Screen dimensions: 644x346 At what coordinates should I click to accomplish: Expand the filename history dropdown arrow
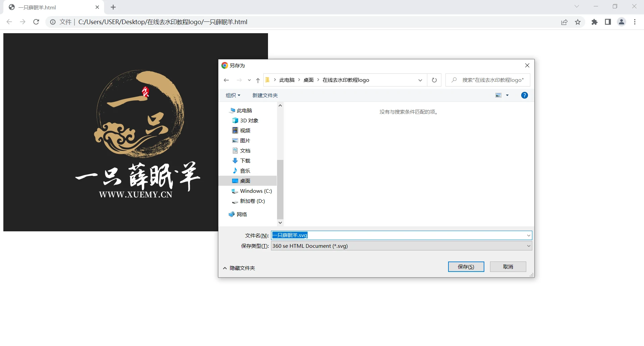pyautogui.click(x=529, y=235)
